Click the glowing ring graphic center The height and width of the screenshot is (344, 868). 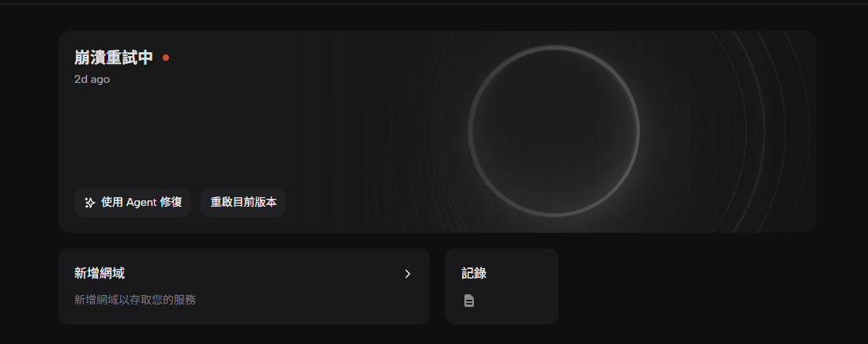554,130
